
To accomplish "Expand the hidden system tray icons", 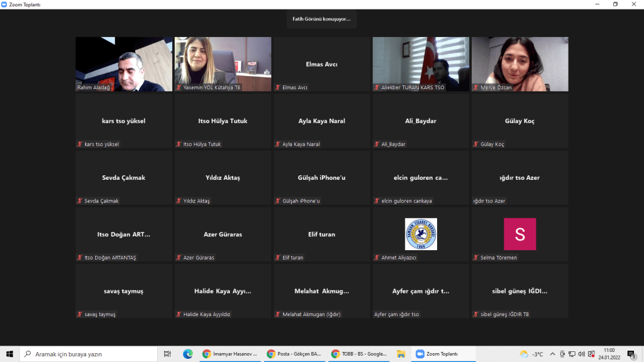I will click(x=553, y=354).
